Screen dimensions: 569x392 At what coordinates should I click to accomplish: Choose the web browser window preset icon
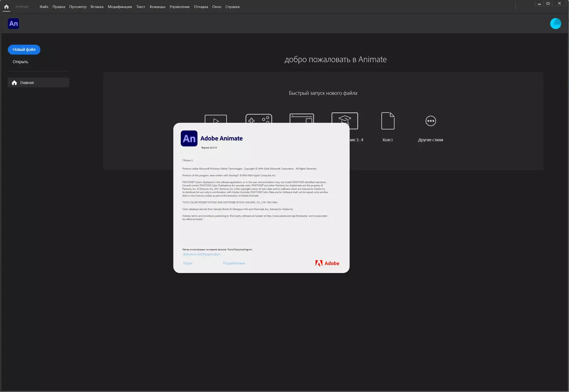(302, 118)
